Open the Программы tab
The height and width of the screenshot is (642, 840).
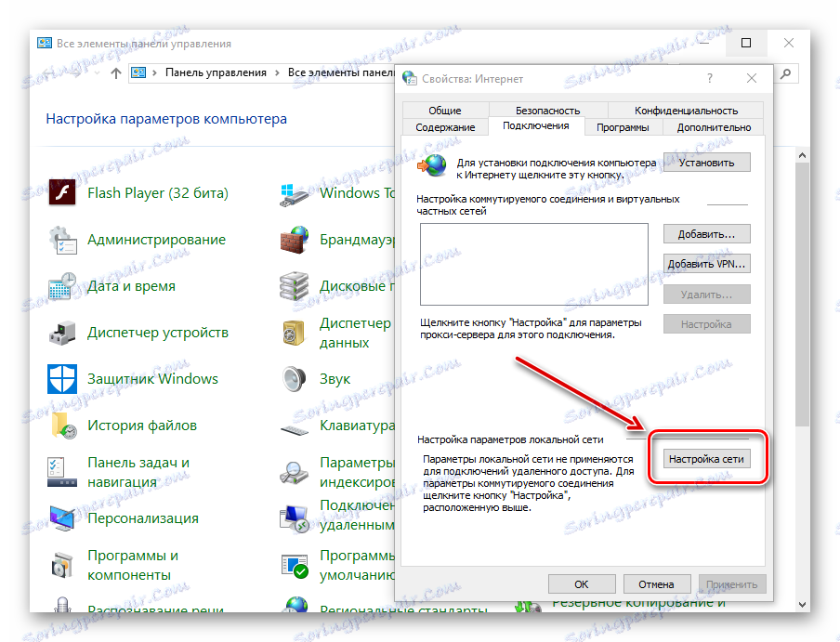623,127
